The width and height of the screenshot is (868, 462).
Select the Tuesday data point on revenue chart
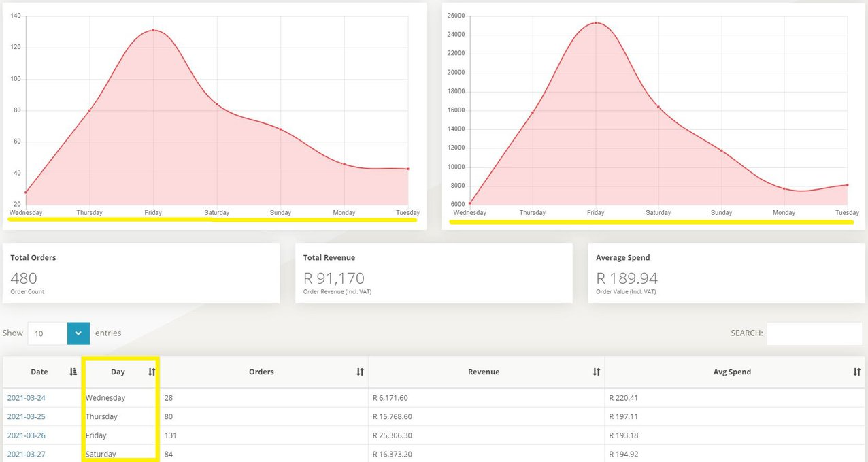tap(847, 185)
